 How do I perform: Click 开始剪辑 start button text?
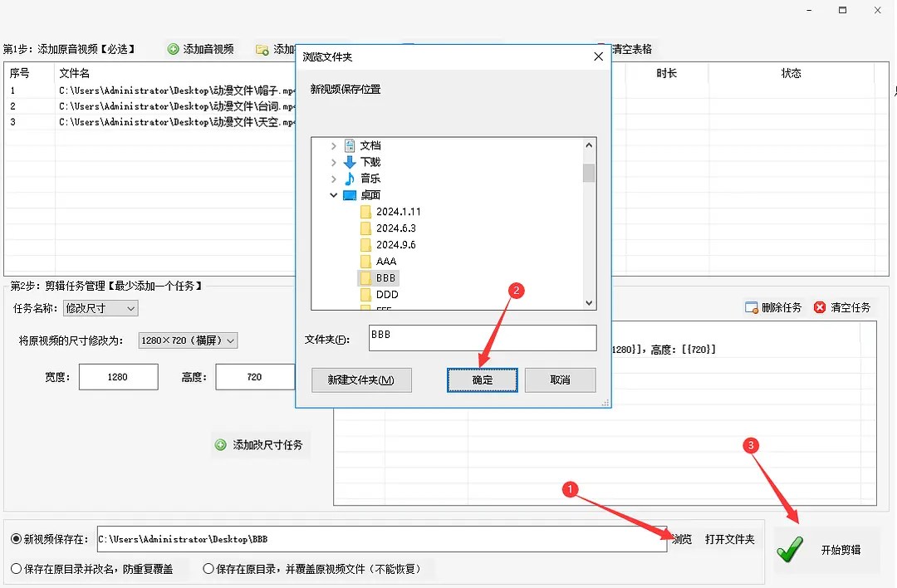[841, 550]
